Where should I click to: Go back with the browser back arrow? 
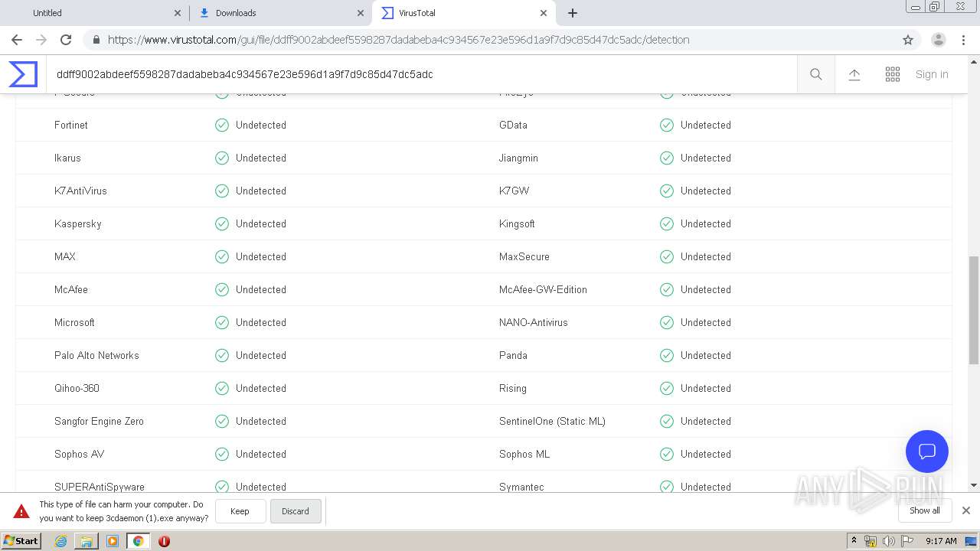17,40
